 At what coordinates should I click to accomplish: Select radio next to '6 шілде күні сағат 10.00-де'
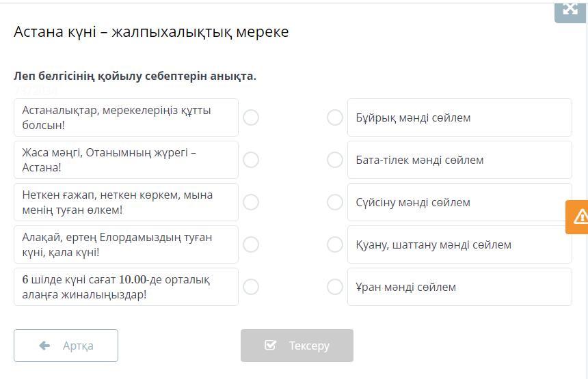251,287
